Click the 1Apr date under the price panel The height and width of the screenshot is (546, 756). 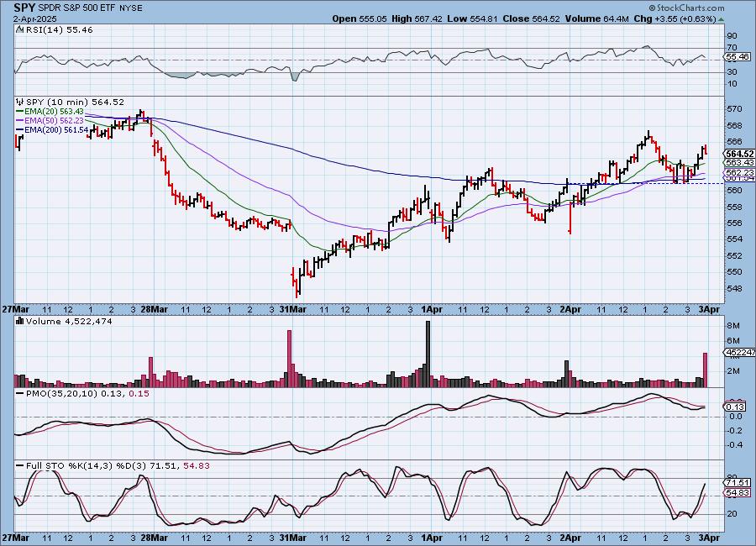432,309
